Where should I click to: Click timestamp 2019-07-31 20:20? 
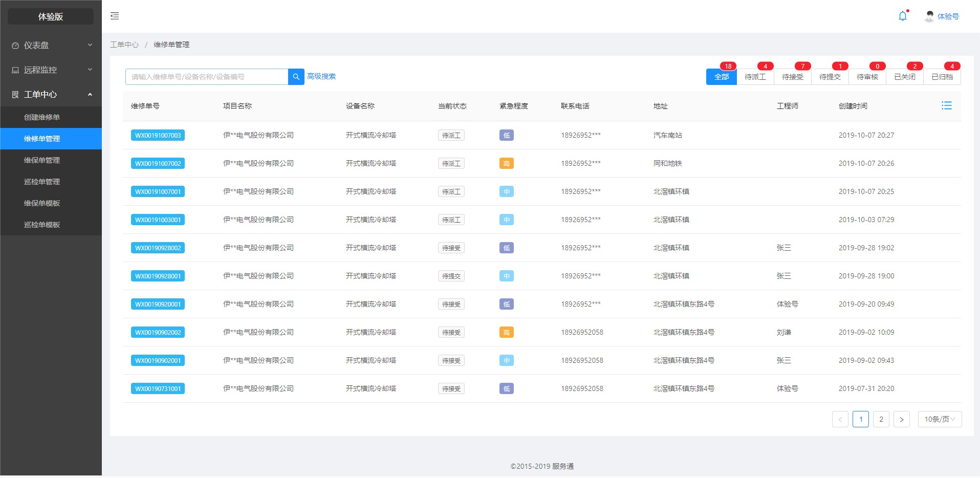point(866,388)
